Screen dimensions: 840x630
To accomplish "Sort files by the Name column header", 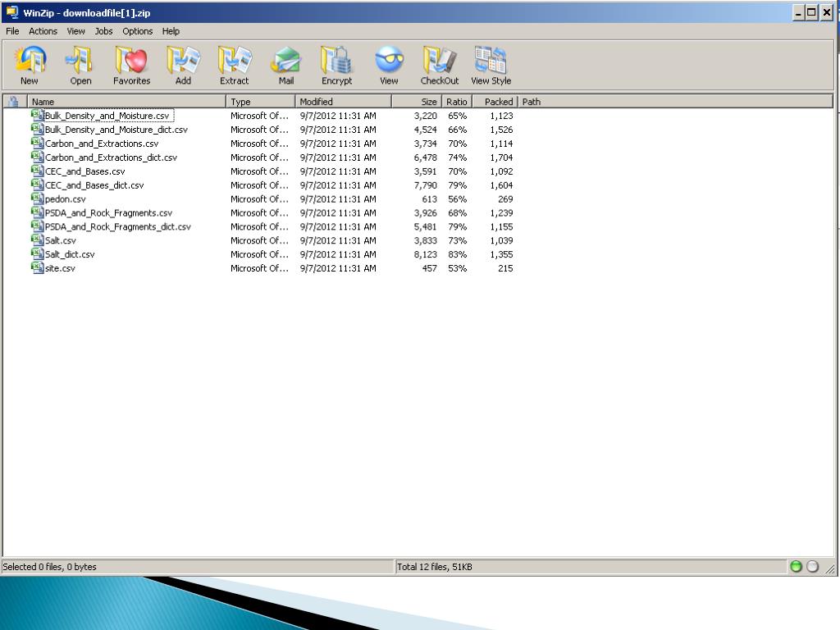I will (126, 101).
